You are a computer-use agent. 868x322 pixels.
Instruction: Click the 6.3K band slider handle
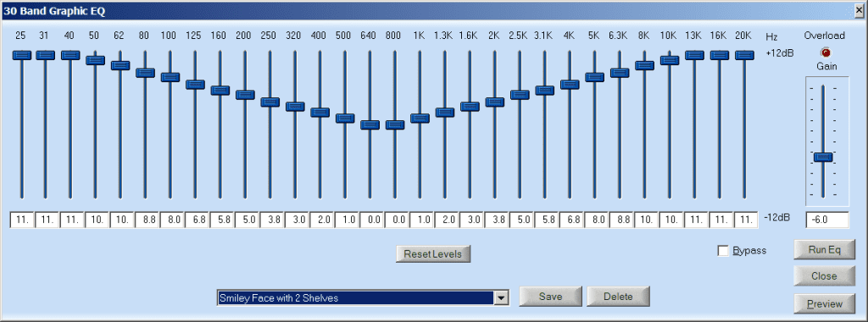(620, 73)
